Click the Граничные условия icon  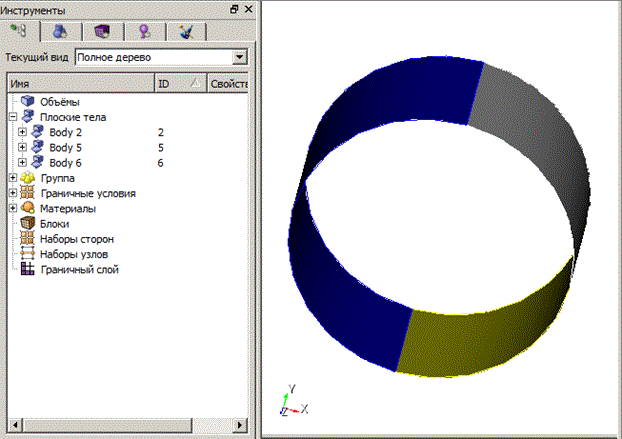point(27,193)
